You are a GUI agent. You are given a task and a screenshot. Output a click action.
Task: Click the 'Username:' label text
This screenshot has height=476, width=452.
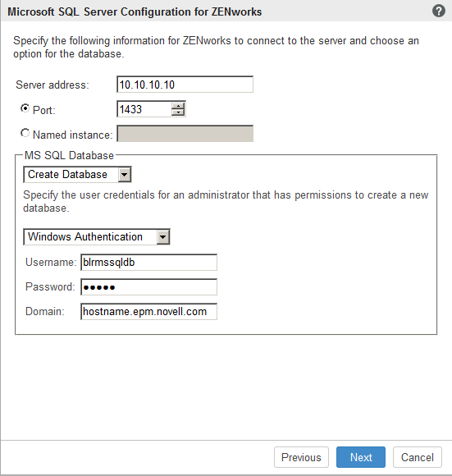(x=51, y=263)
